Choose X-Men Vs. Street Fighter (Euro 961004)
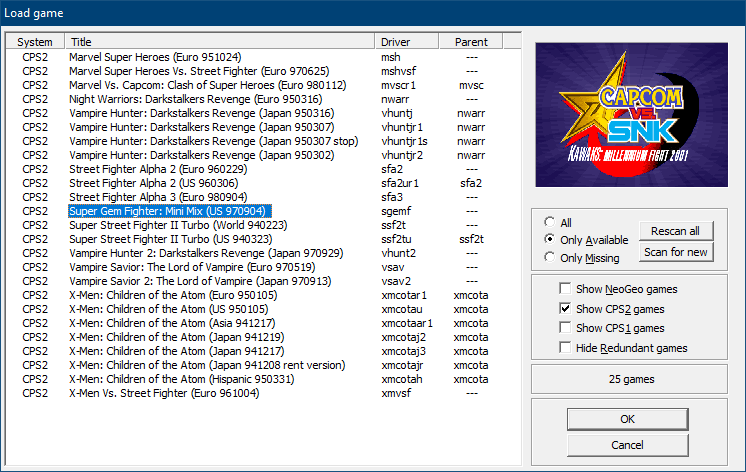 click(x=164, y=394)
